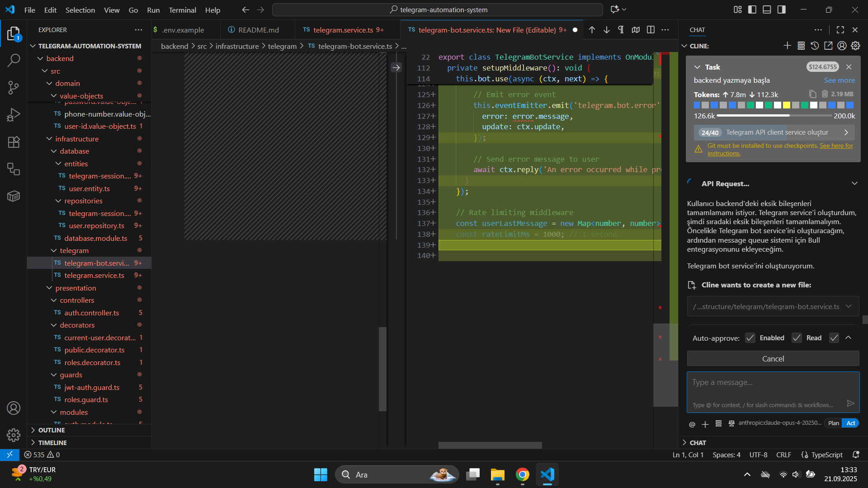868x488 pixels.
Task: Collapse the Task header chevron
Action: click(697, 67)
